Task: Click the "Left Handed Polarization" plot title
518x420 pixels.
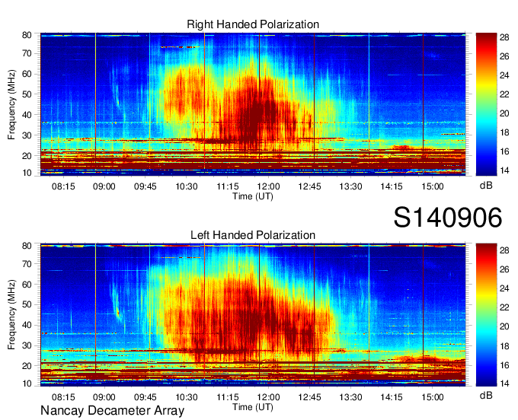Action: (x=253, y=235)
